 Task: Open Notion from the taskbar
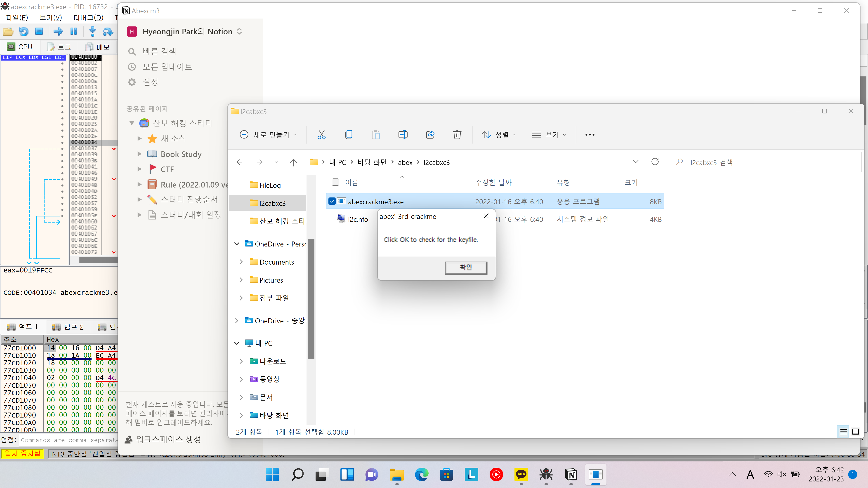(x=571, y=474)
